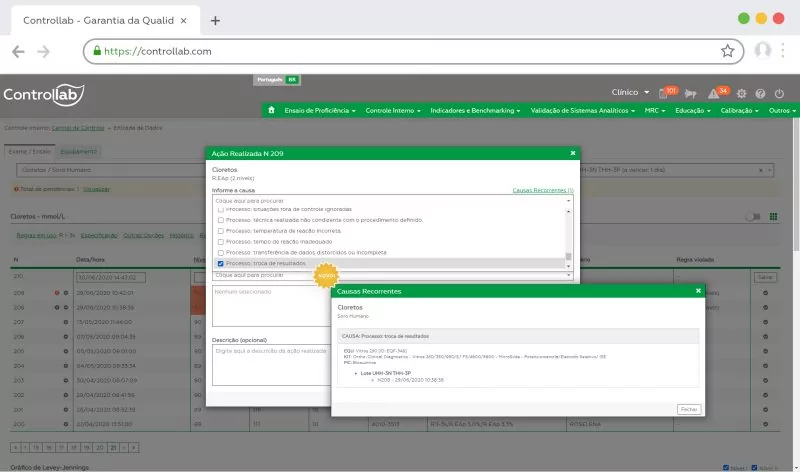The width and height of the screenshot is (800, 472).
Task: Uncheck 'troca de resultados' cause
Action: 220,264
